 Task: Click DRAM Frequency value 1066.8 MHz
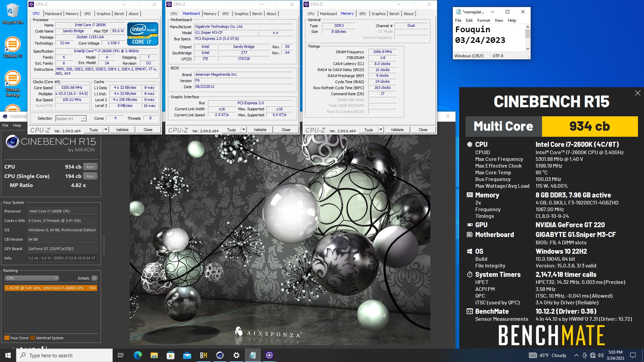[382, 52]
